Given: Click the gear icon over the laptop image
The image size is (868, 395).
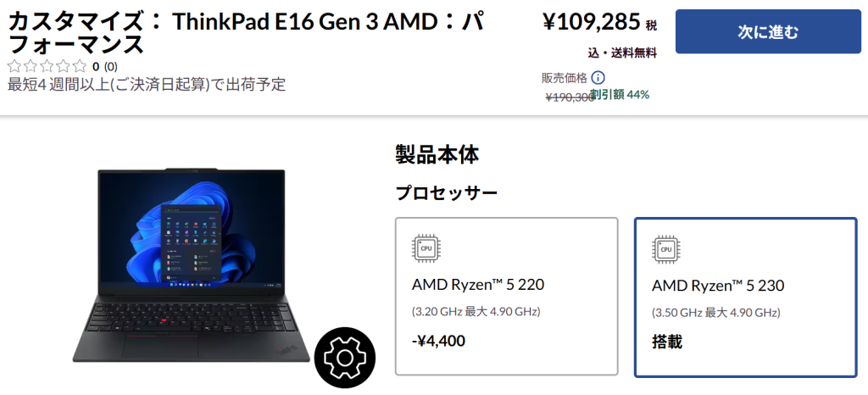Looking at the screenshot, I should [345, 358].
